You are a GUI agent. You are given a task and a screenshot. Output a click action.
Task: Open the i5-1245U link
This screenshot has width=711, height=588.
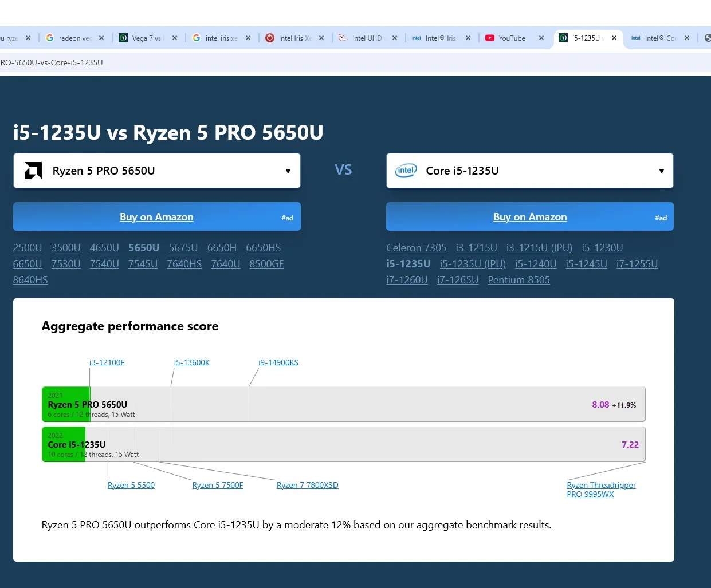pos(587,264)
